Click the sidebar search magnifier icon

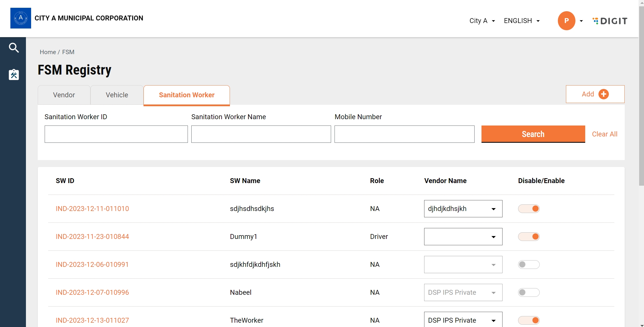[14, 47]
